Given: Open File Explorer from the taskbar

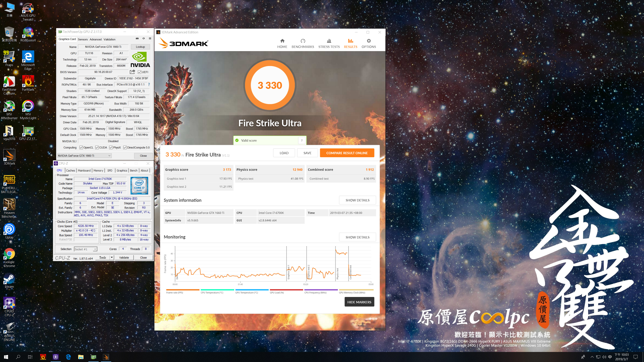Looking at the screenshot, I should [80, 357].
